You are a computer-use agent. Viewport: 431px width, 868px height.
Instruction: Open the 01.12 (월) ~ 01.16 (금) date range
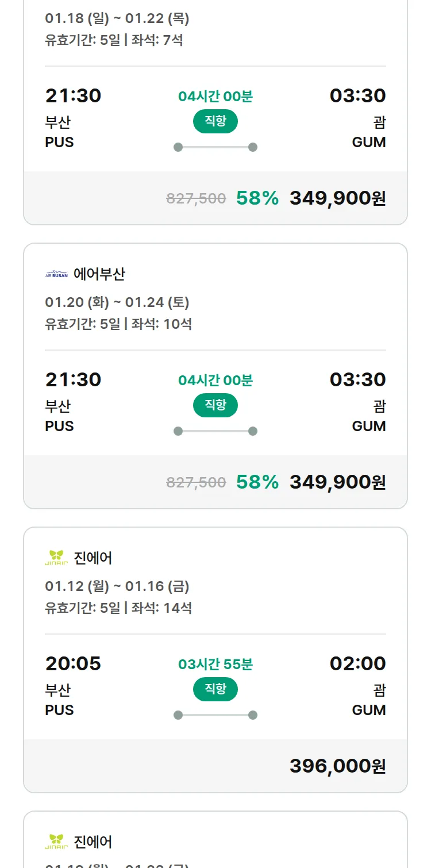click(x=117, y=586)
